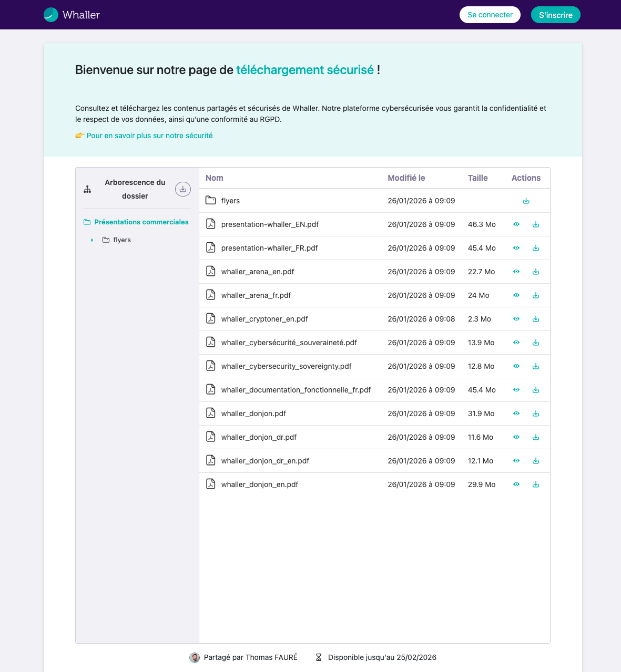Click download icon for whaller_arena_fr.pdf
The width and height of the screenshot is (621, 672).
click(x=536, y=295)
